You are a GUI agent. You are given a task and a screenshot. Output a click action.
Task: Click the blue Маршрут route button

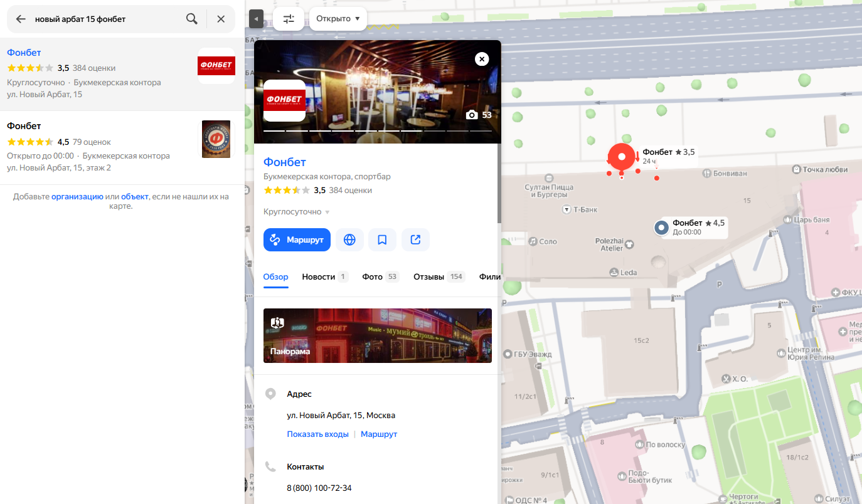297,239
